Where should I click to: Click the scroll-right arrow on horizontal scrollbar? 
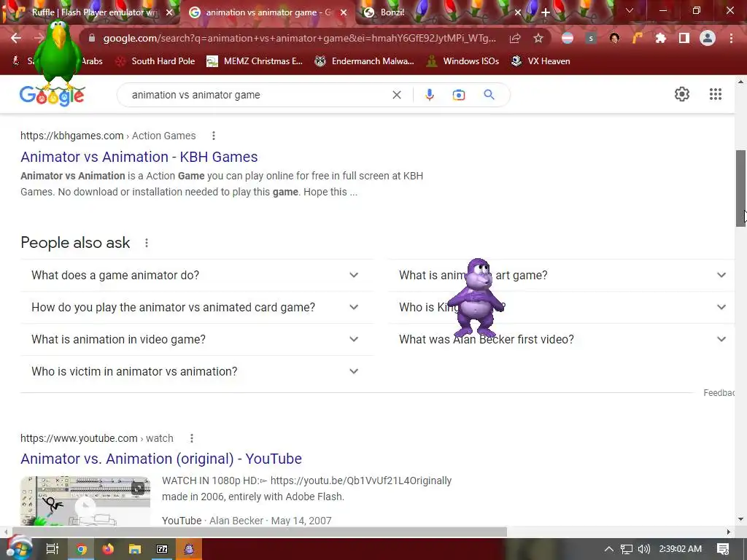[729, 532]
